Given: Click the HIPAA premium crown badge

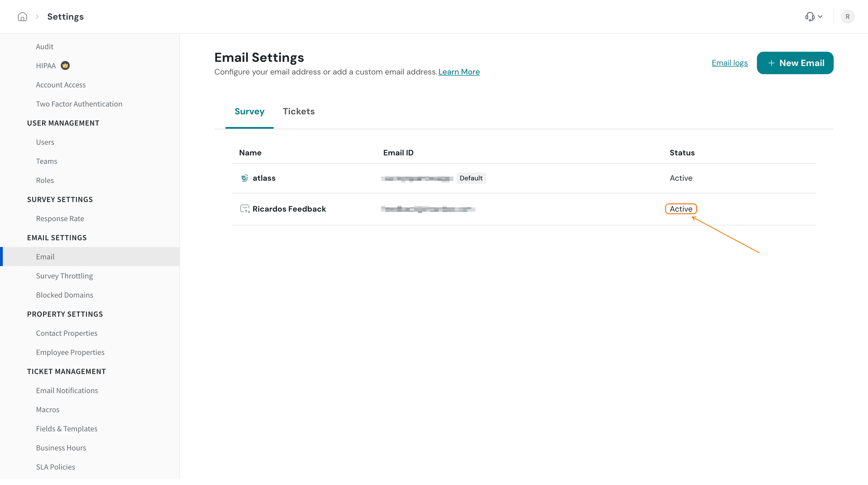Looking at the screenshot, I should [x=65, y=65].
